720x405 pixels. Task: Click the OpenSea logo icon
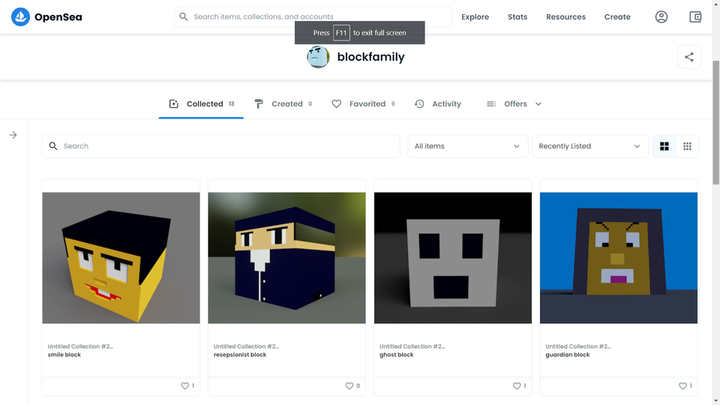click(x=20, y=17)
